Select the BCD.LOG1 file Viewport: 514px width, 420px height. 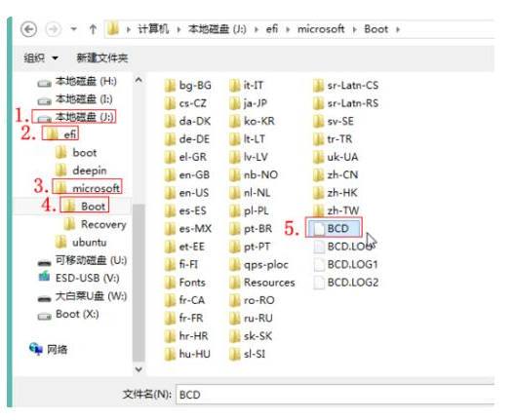click(x=346, y=264)
